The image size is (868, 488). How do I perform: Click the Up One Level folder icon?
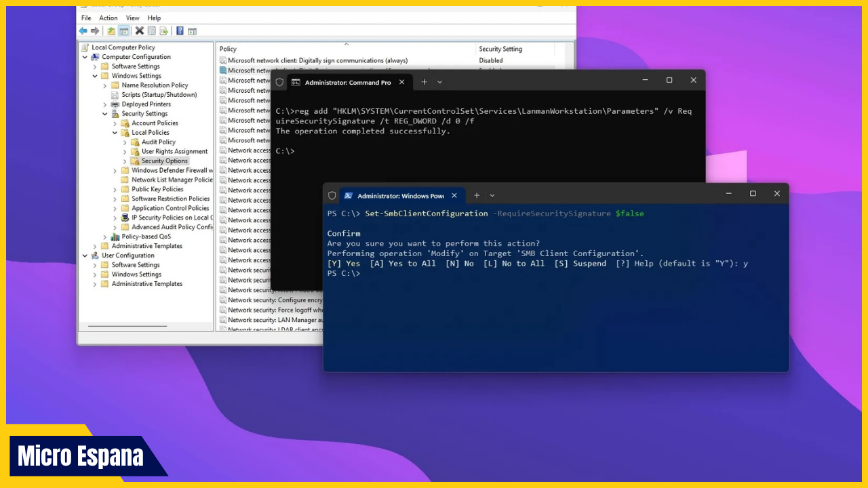111,30
